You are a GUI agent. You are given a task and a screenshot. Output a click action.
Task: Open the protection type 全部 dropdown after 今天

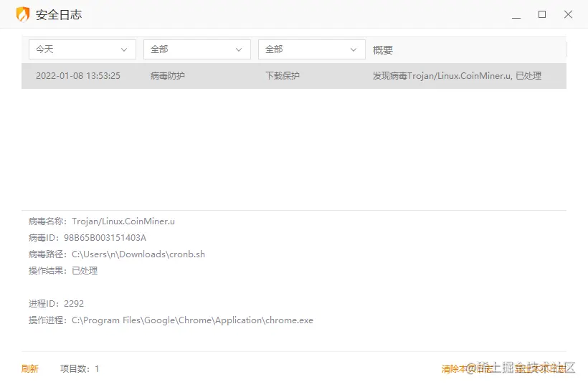(197, 49)
